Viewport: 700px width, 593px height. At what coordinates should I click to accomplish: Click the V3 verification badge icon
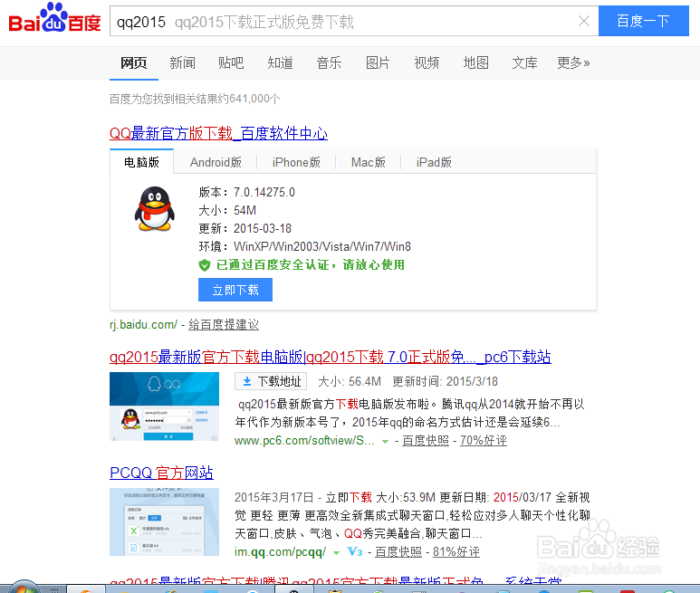pos(355,552)
